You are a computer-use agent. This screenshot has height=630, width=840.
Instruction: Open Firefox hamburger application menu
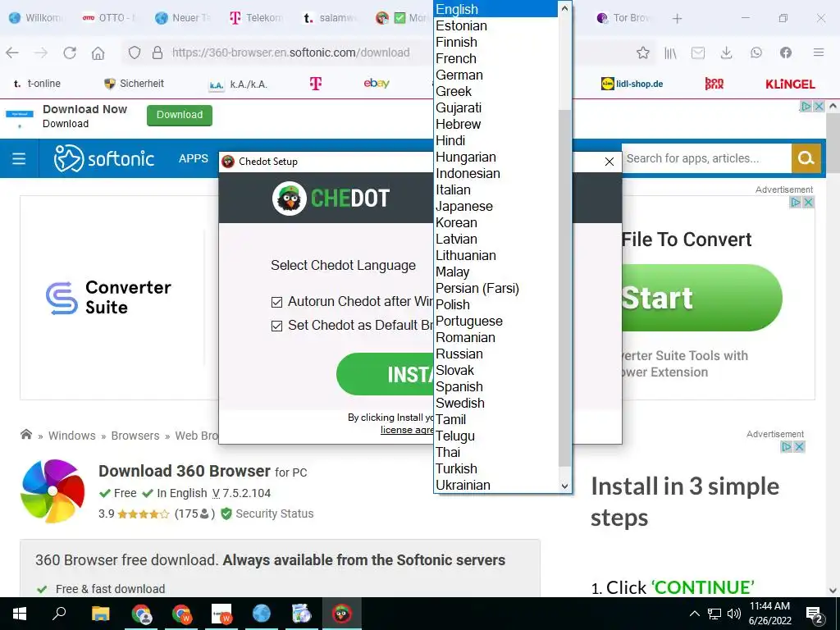[819, 52]
